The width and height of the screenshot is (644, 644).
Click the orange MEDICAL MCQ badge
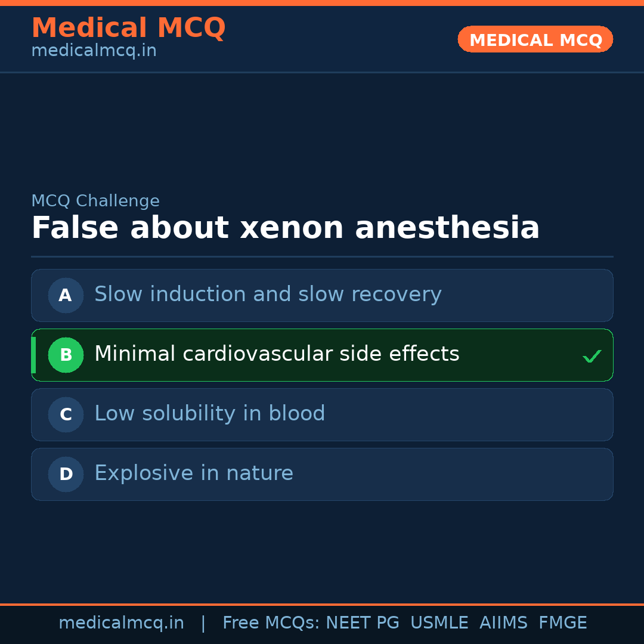[x=535, y=40]
